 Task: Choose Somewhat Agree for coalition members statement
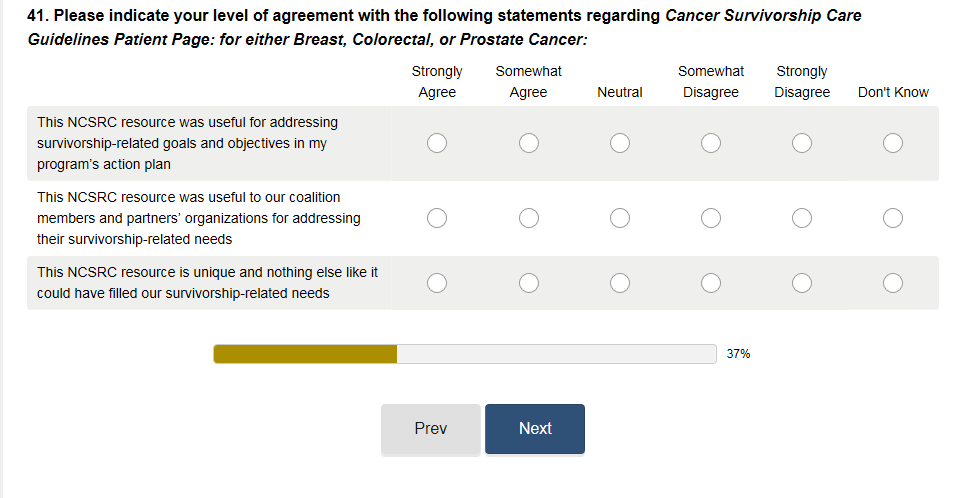click(x=529, y=218)
